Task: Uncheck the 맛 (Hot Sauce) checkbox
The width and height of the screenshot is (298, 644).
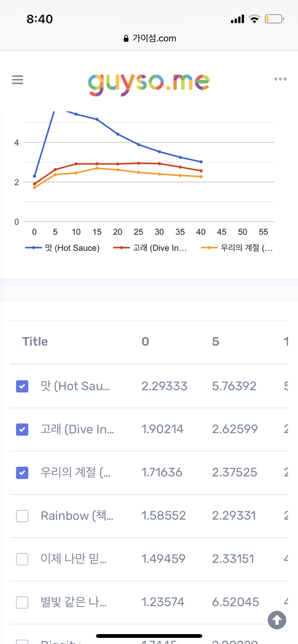Action: click(x=22, y=386)
